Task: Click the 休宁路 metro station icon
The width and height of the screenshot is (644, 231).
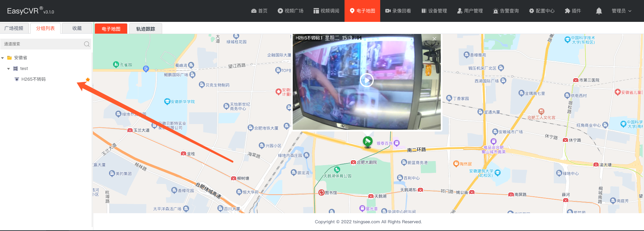Action: pos(565,140)
